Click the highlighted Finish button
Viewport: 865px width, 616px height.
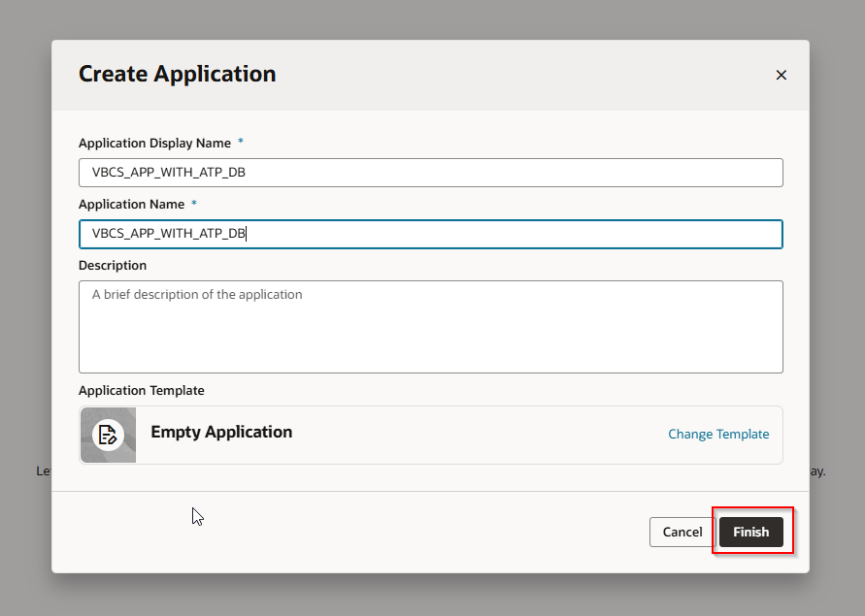pyautogui.click(x=750, y=532)
